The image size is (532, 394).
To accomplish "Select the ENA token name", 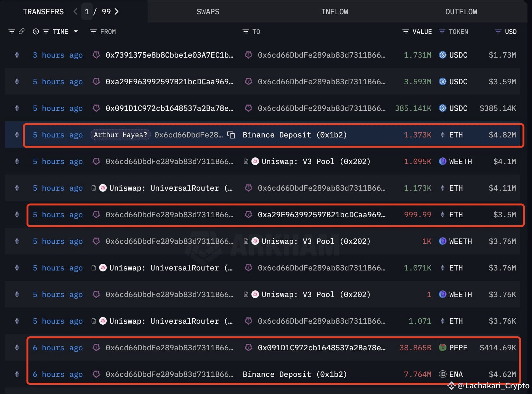I will (x=456, y=374).
